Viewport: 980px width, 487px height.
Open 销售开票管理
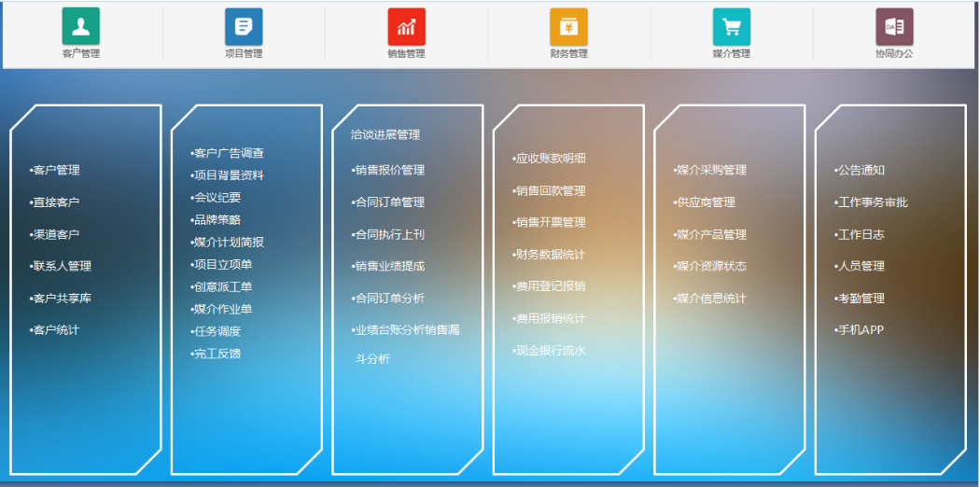click(x=549, y=222)
